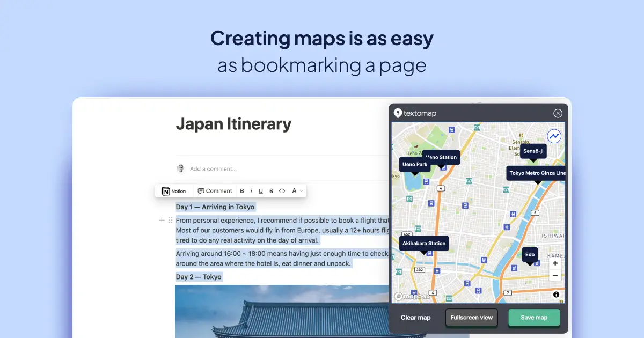Zoom out on the map
This screenshot has height=338, width=644.
pyautogui.click(x=555, y=276)
